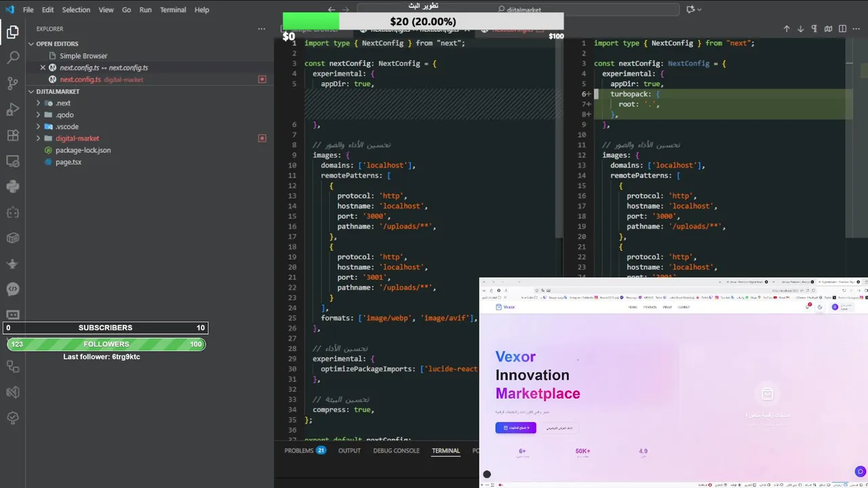Split the editor right

(842, 28)
